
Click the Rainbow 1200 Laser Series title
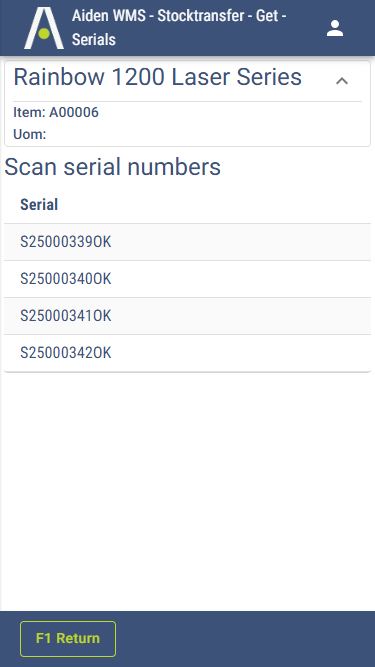pyautogui.click(x=158, y=77)
